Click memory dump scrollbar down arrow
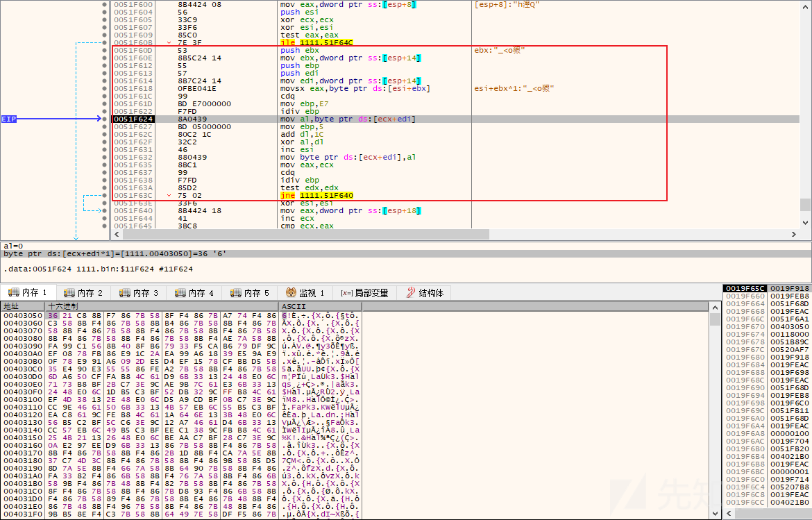This screenshot has height=520, width=812. 715,514
